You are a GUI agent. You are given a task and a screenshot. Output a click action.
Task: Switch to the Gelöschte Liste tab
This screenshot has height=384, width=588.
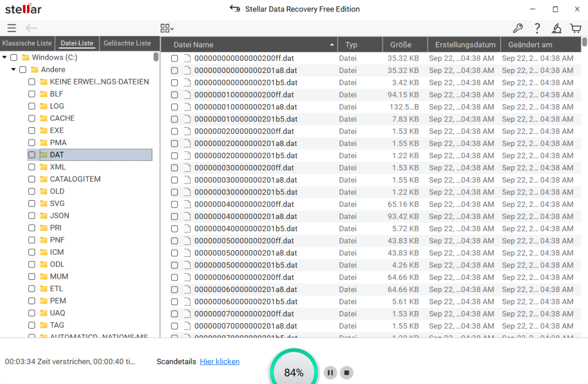tap(127, 43)
